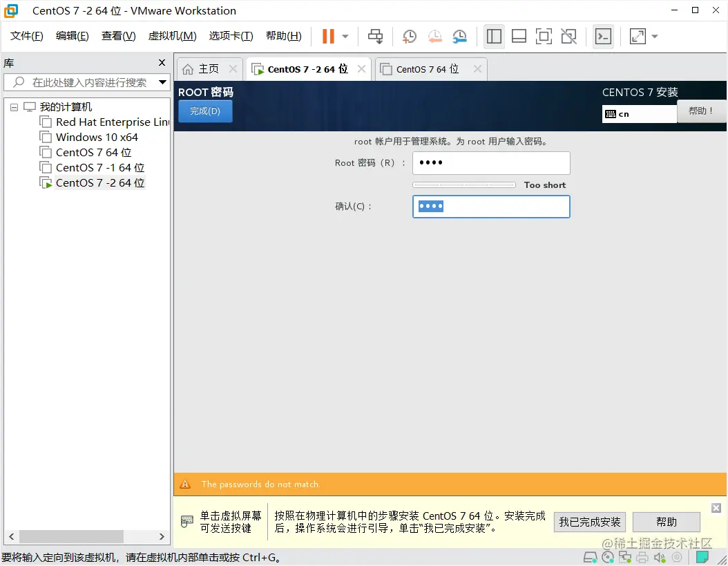
Task: Open the stretch display dropdown arrow
Action: click(x=655, y=36)
